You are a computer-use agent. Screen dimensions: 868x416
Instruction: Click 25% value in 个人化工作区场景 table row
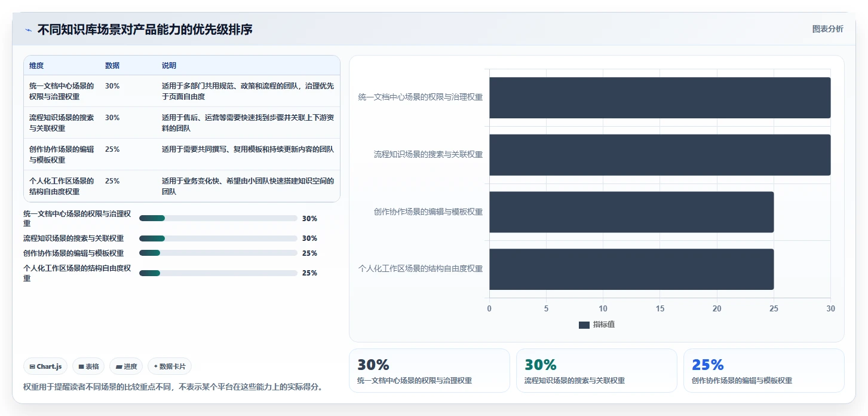112,181
